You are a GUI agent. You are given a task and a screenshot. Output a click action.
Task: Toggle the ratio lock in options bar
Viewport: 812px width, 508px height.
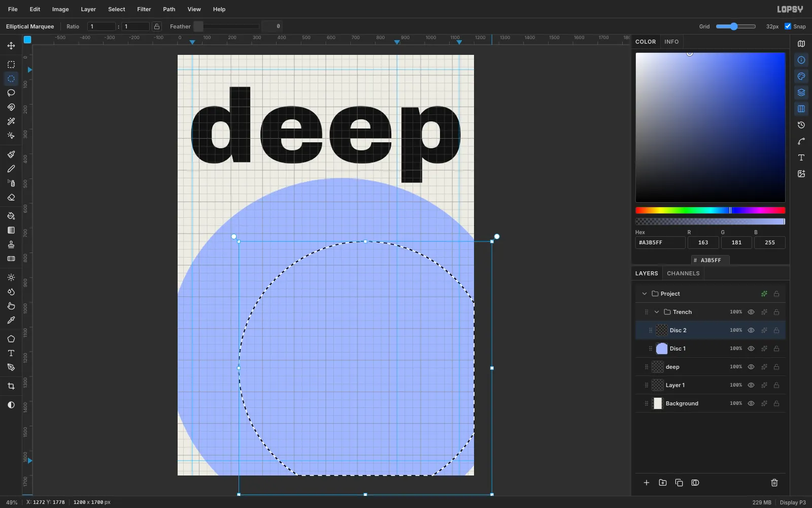point(157,26)
